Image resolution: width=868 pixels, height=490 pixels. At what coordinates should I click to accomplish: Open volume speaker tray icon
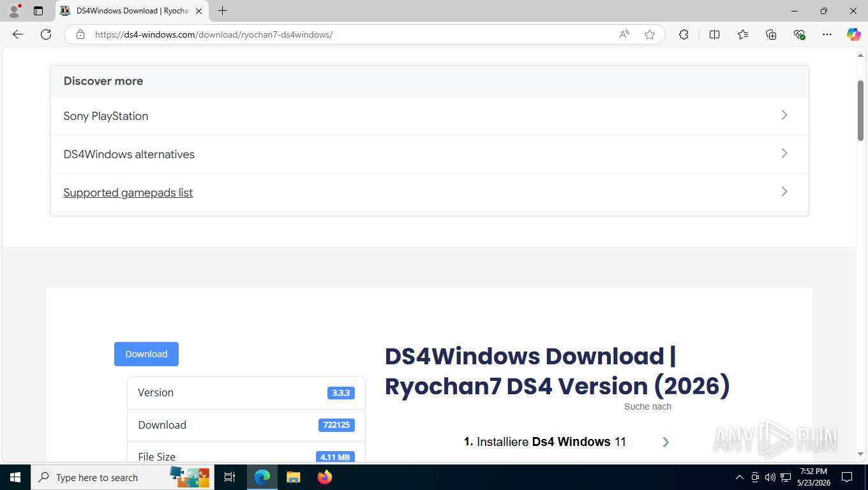(x=770, y=477)
